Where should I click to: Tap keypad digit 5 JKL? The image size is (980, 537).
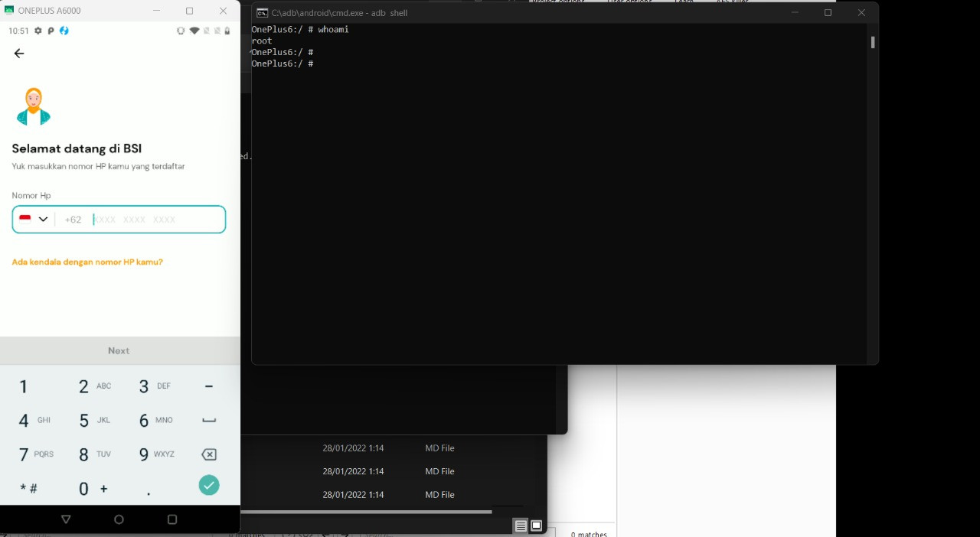(x=95, y=420)
